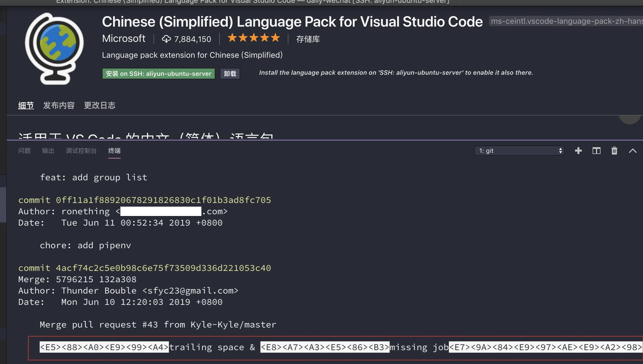
Task: Click the Microsoft publisher link
Action: click(124, 38)
